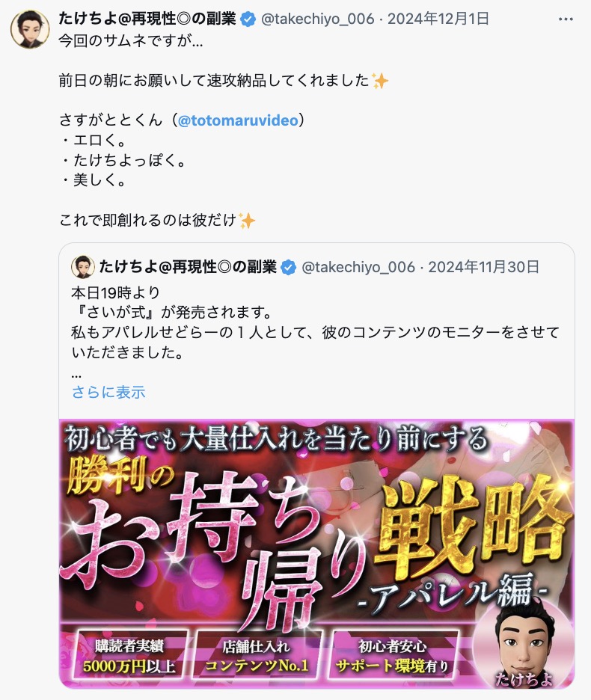Click the たけちよ avatar in banner corner

[x=523, y=642]
